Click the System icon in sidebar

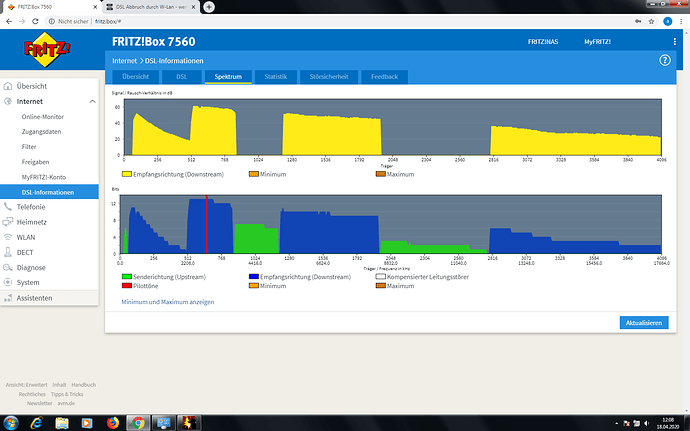click(x=7, y=282)
